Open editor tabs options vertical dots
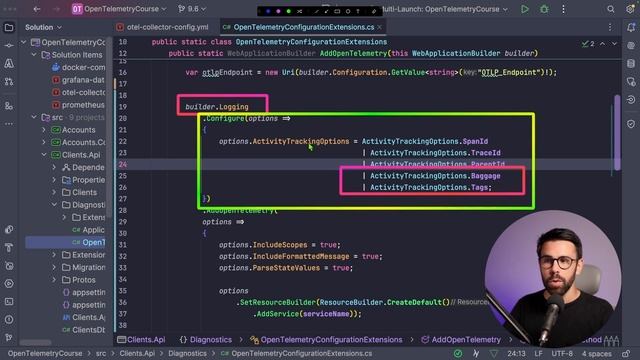 [610, 27]
